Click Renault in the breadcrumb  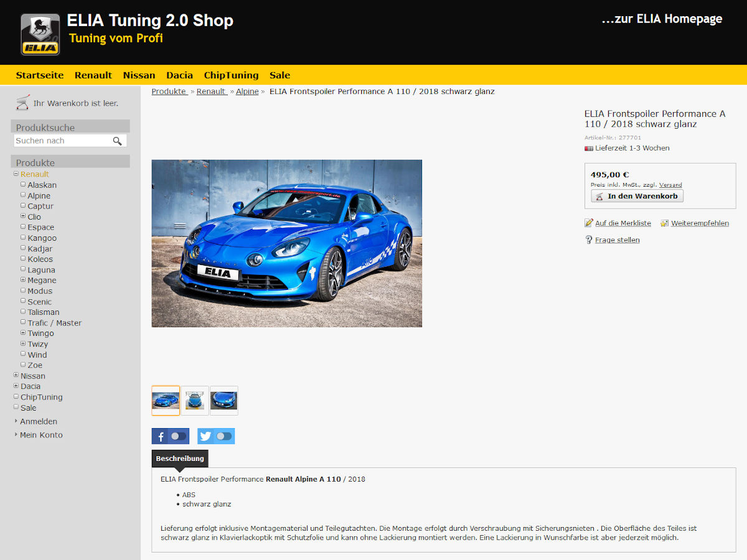[x=212, y=91]
